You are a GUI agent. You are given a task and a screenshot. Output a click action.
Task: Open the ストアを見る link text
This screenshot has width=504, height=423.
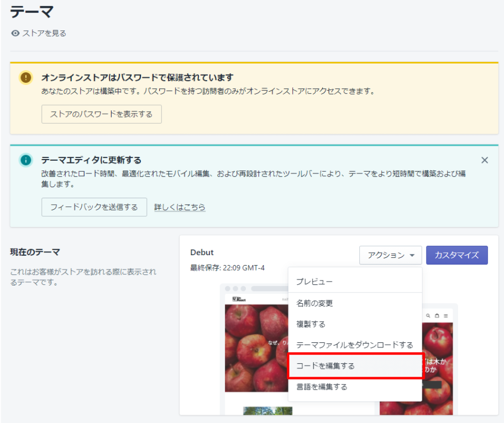coord(44,33)
